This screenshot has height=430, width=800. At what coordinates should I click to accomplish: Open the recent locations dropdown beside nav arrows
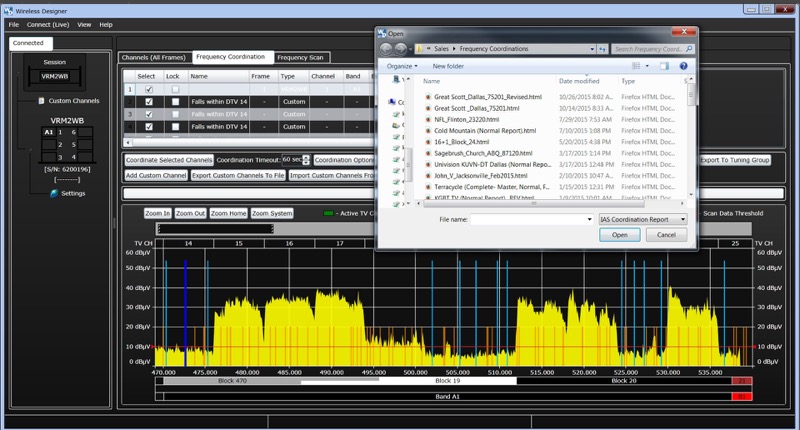click(410, 49)
